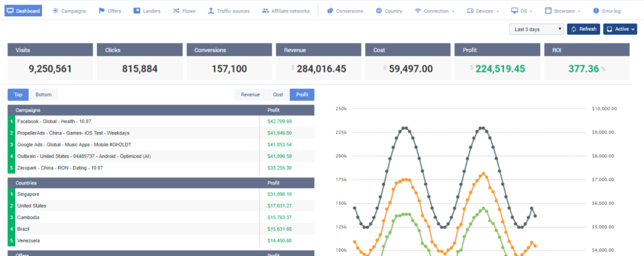The height and width of the screenshot is (256, 644).
Task: Refresh the dashboard data
Action: coord(583,29)
